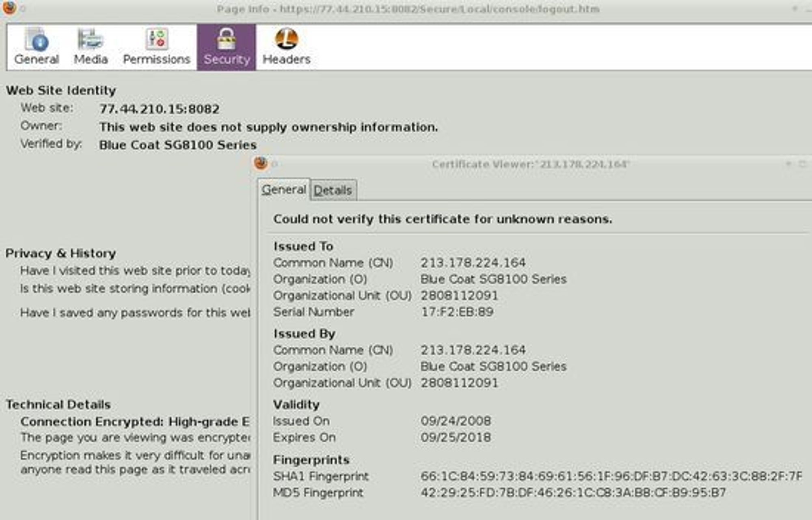The image size is (812, 520).
Task: Open the General tab in Page Info
Action: pos(37,47)
